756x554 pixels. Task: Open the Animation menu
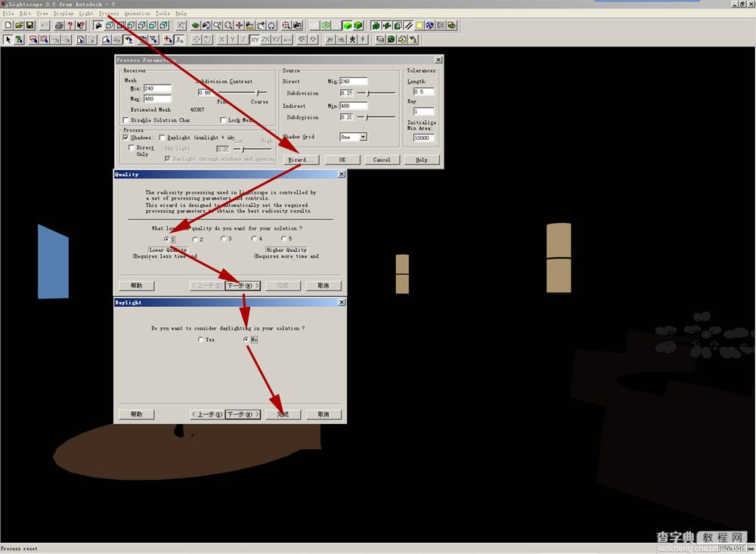[138, 14]
